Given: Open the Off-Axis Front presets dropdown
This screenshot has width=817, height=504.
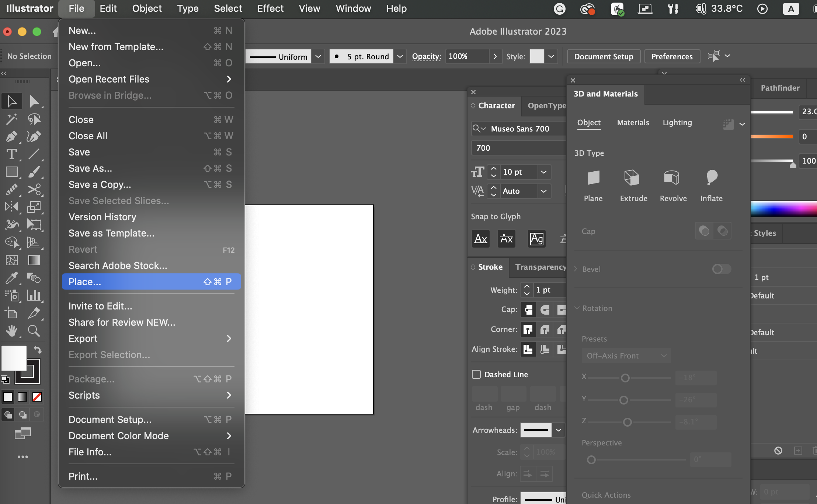Looking at the screenshot, I should pos(626,356).
